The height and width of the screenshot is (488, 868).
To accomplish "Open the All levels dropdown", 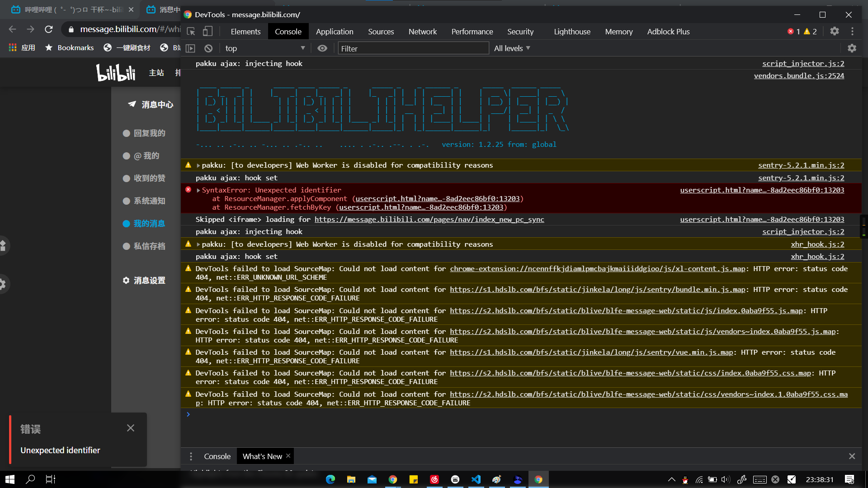I will pos(512,48).
